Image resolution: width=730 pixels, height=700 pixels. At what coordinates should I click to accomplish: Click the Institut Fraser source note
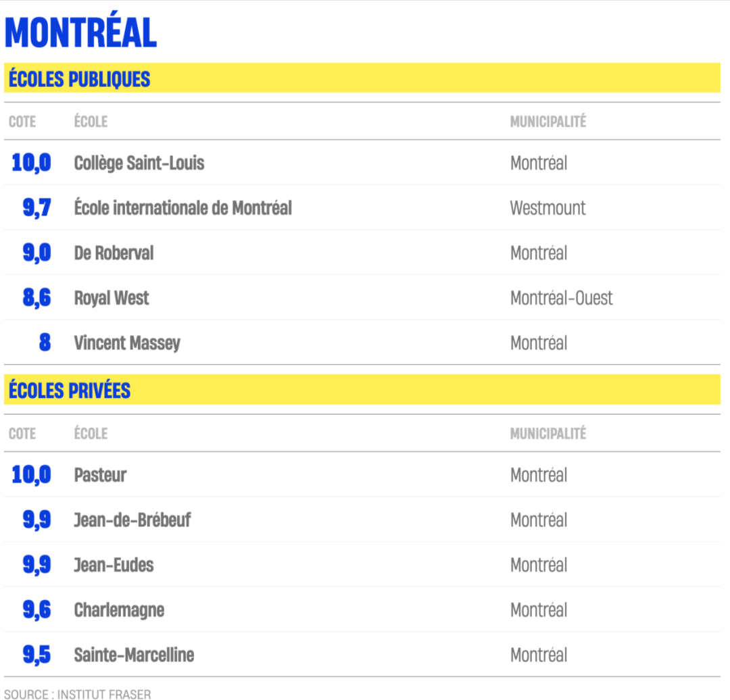click(77, 694)
